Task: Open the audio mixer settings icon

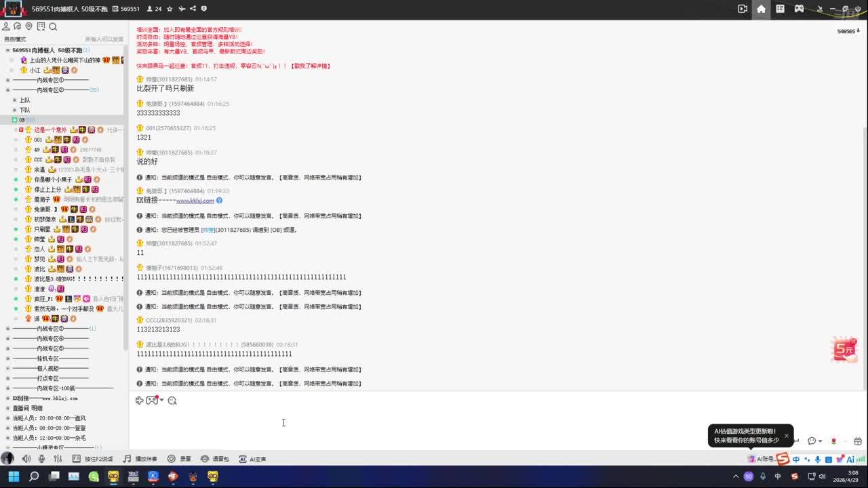Action: click(58, 459)
